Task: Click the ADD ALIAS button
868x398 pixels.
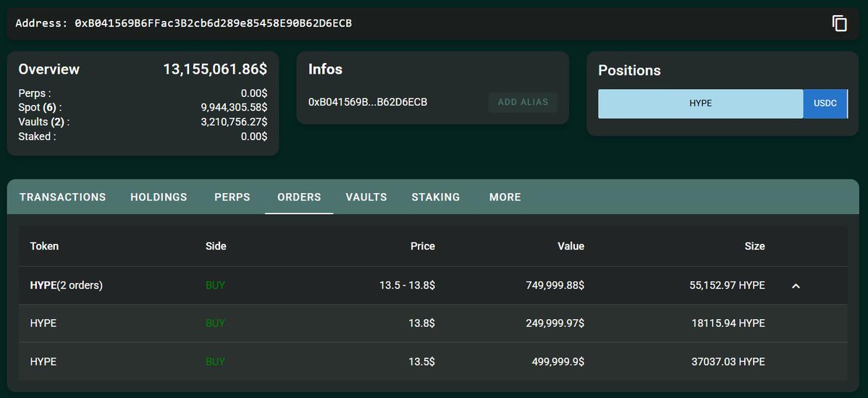Action: (x=523, y=103)
